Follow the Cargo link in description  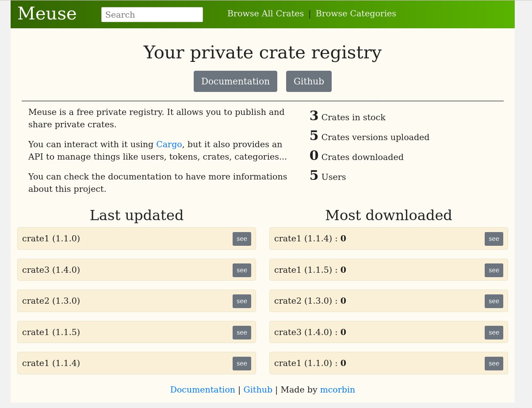[x=169, y=145]
